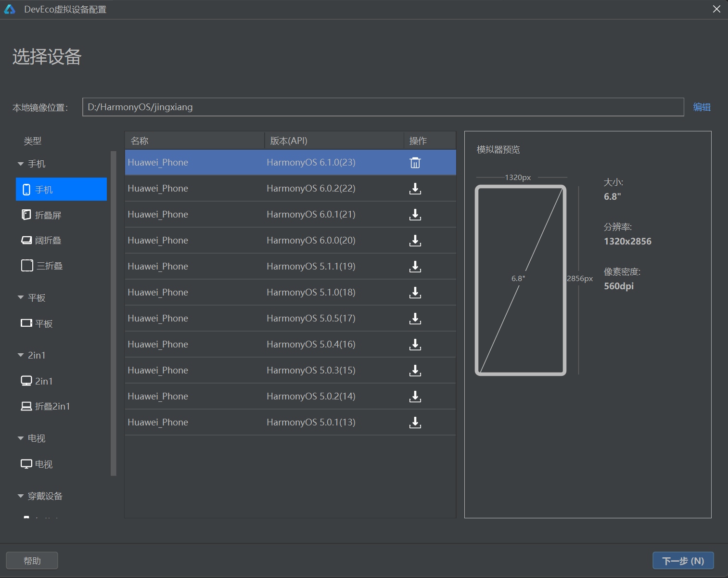Select the 手机 phone device type
The width and height of the screenshot is (728, 578).
pyautogui.click(x=62, y=189)
